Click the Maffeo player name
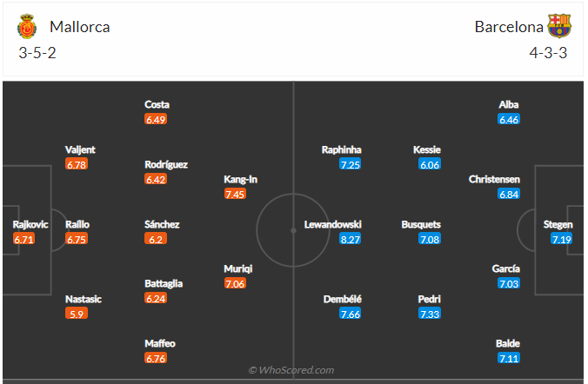This screenshot has height=384, width=588. click(x=159, y=343)
